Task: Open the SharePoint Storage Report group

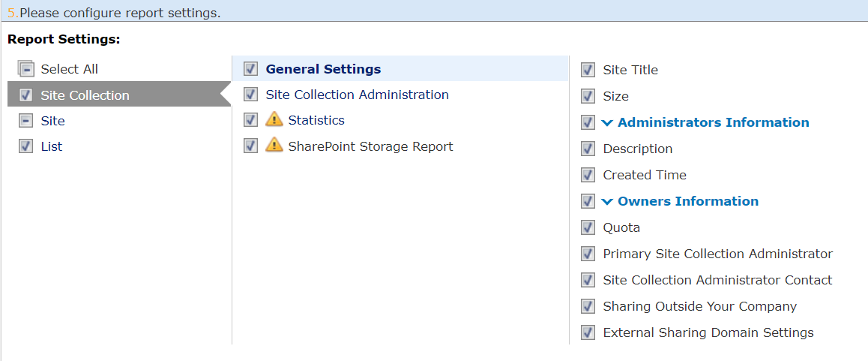Action: (x=370, y=146)
